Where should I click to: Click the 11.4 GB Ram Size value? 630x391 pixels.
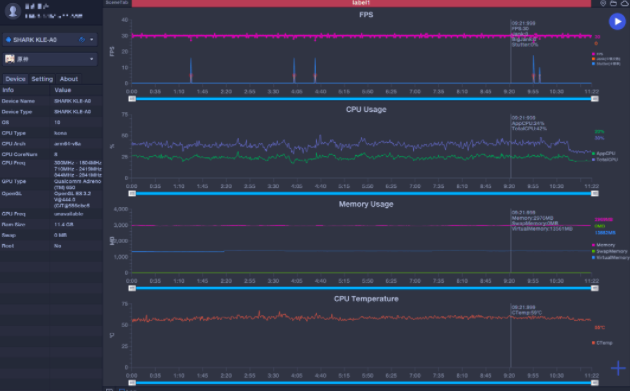pos(63,225)
